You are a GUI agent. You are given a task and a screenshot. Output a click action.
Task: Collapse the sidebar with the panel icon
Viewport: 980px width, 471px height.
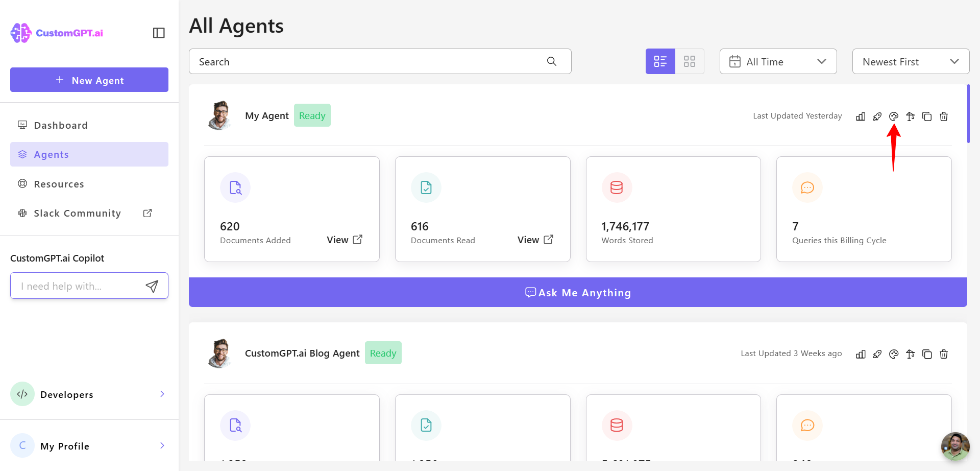[x=159, y=33]
